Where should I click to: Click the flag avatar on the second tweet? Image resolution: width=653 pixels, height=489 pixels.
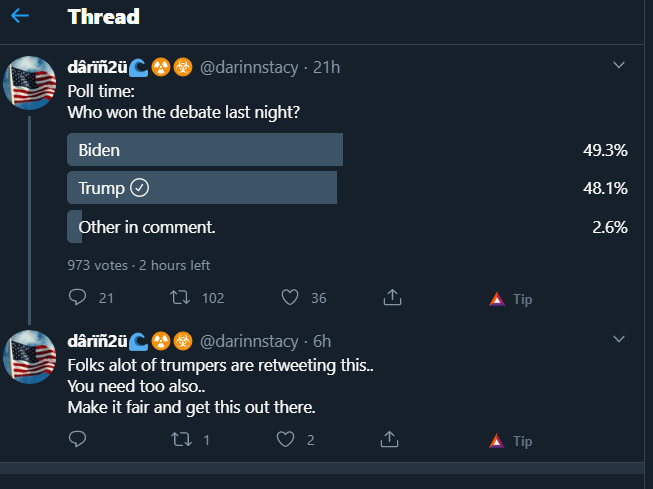[x=30, y=357]
